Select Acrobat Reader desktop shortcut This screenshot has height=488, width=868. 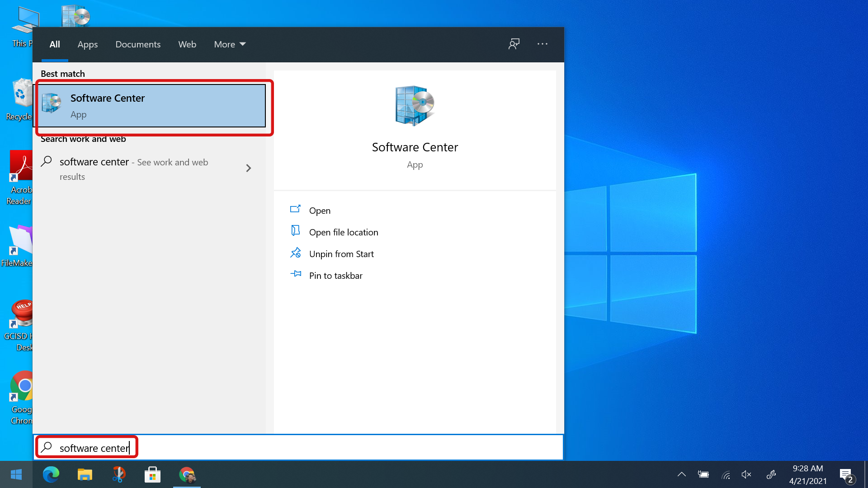coord(19,178)
